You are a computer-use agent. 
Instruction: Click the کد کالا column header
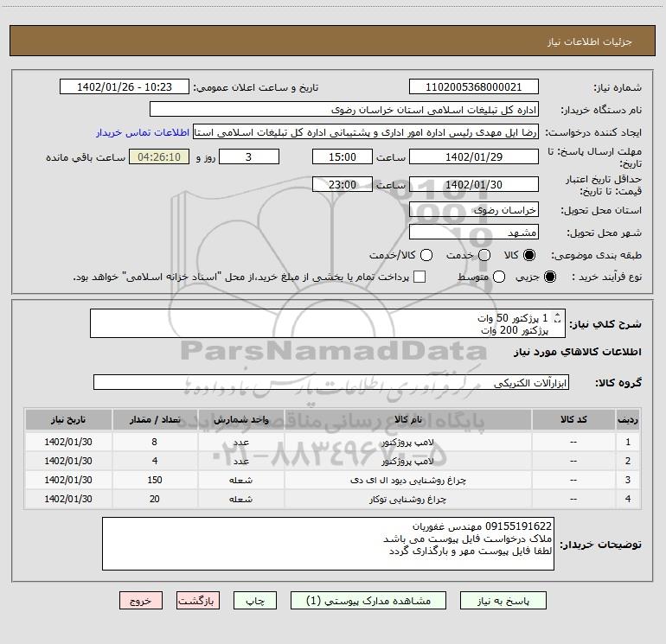(x=573, y=419)
